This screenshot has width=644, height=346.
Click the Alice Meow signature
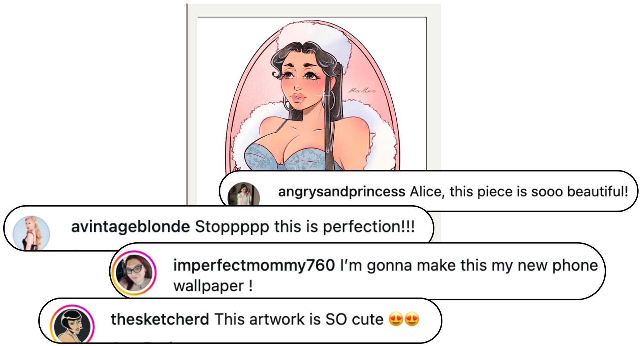tap(362, 91)
